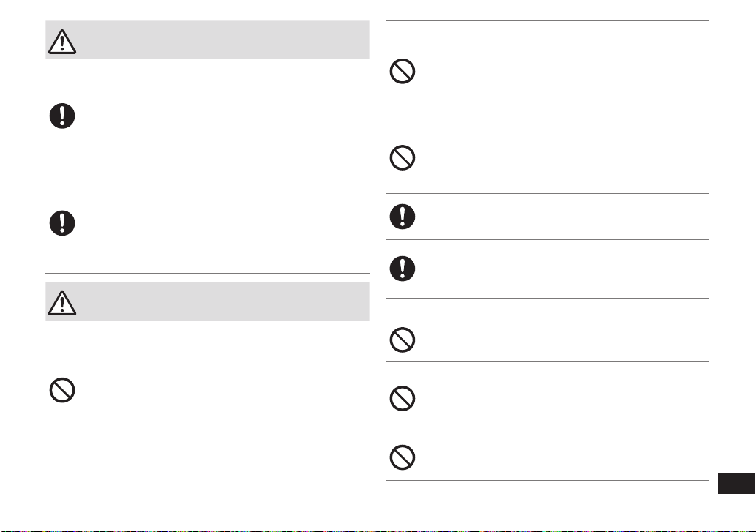The image size is (756, 532).
Task: Click the topmost prohibition icon in the right column
Action: coord(402,71)
